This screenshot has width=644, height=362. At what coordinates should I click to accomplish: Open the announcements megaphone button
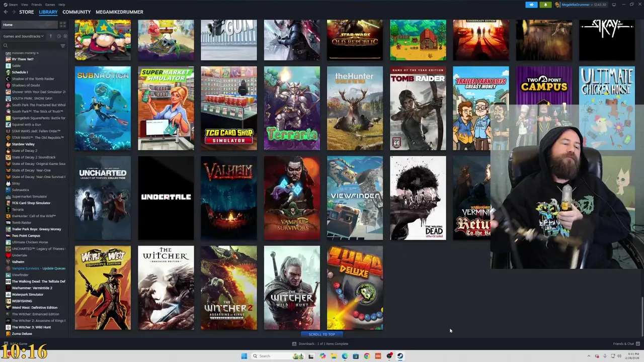[532, 5]
